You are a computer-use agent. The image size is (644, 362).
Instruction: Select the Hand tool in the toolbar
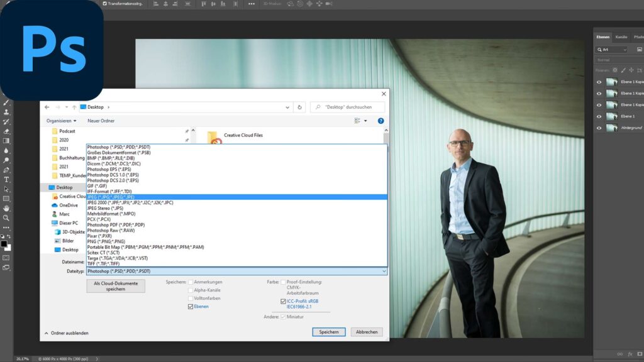pyautogui.click(x=6, y=208)
